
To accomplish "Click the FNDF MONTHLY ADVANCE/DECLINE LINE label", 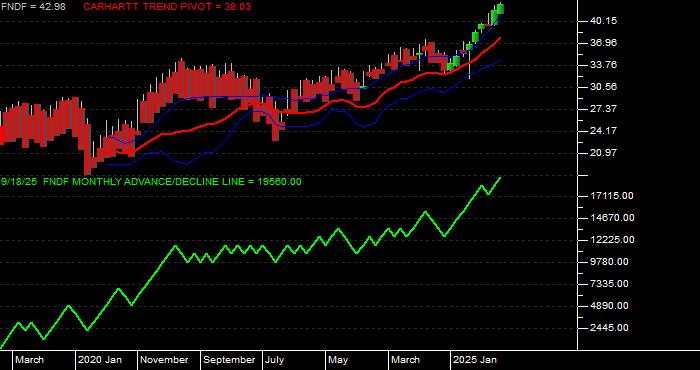I will pyautogui.click(x=173, y=182).
